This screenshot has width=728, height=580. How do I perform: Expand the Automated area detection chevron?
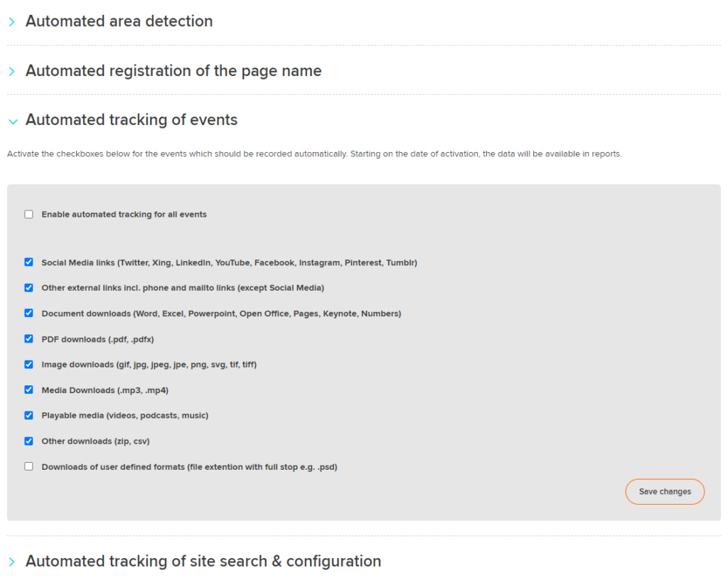[x=12, y=22]
